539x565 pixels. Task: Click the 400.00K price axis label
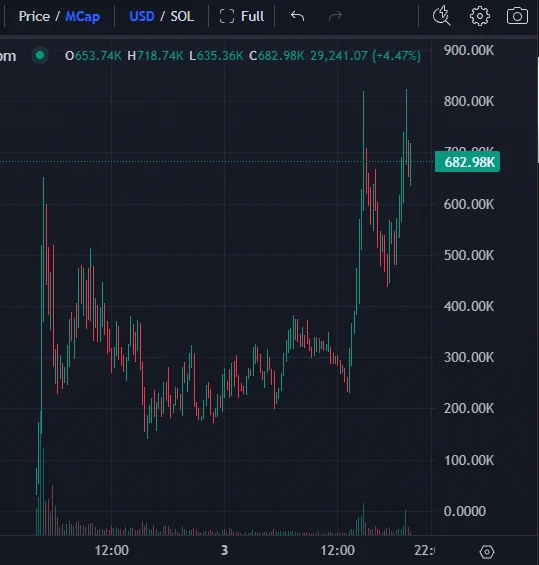(469, 306)
